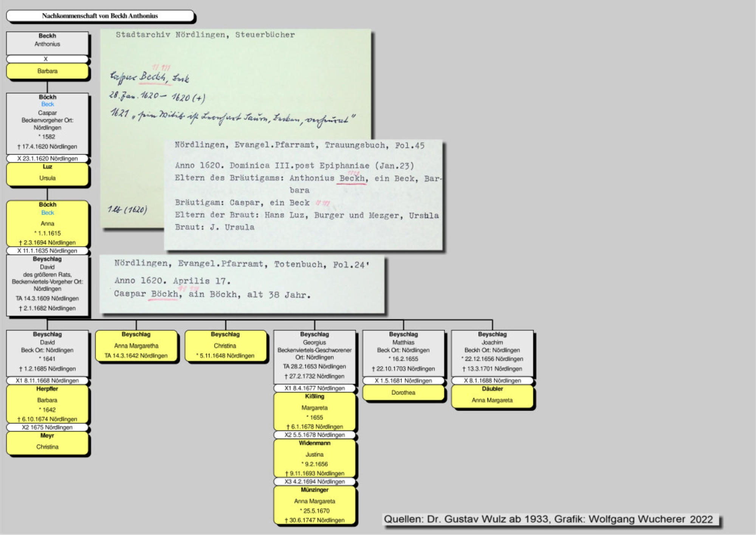Select the Beyschlag Joachim box
The height and width of the screenshot is (535, 756).
click(492, 353)
